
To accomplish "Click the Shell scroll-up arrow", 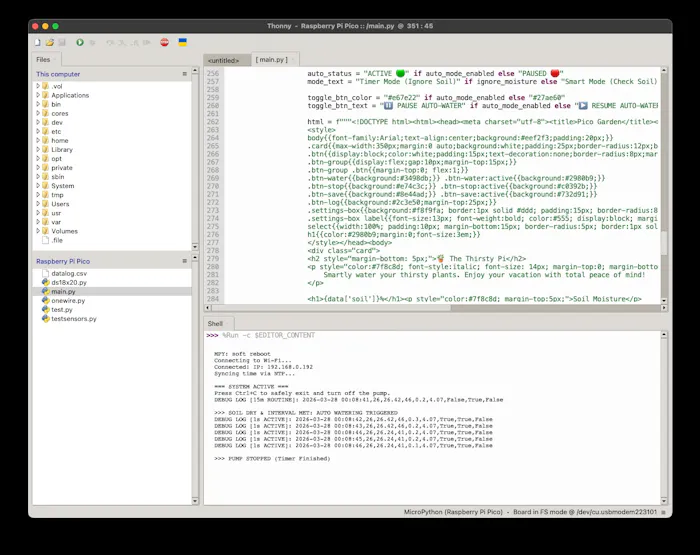I will (664, 334).
